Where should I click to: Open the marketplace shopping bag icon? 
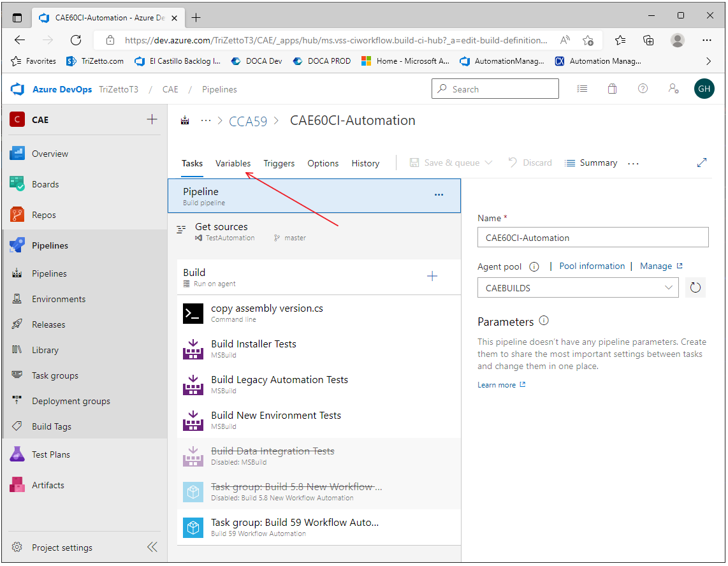click(612, 89)
